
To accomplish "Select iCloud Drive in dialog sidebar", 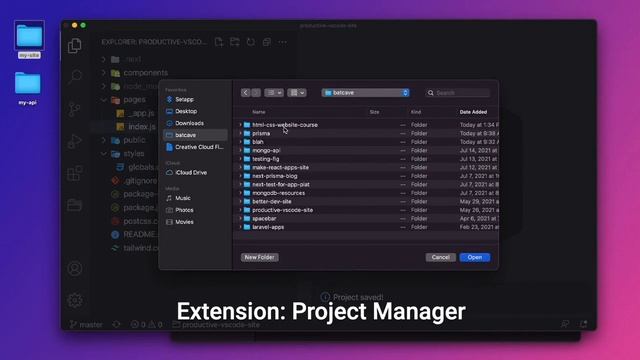I will click(195, 173).
